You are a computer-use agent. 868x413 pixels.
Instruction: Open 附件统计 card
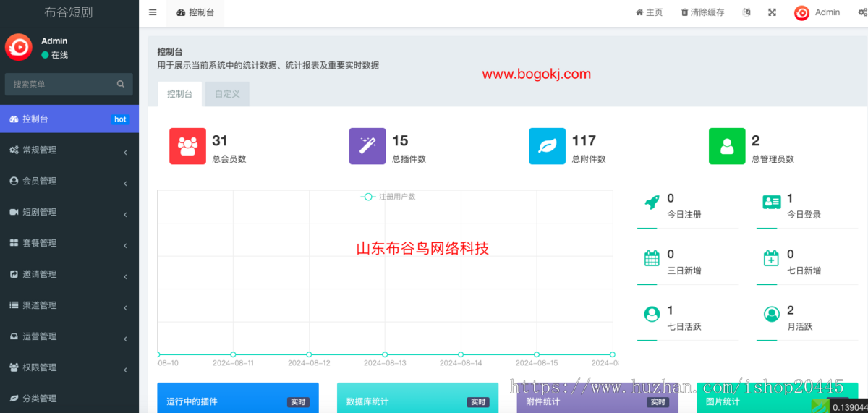tap(597, 398)
